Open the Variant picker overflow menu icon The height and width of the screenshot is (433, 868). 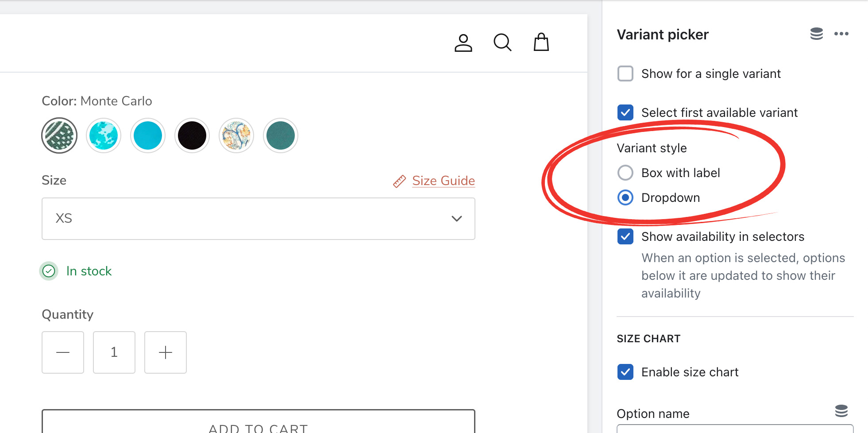click(x=841, y=34)
